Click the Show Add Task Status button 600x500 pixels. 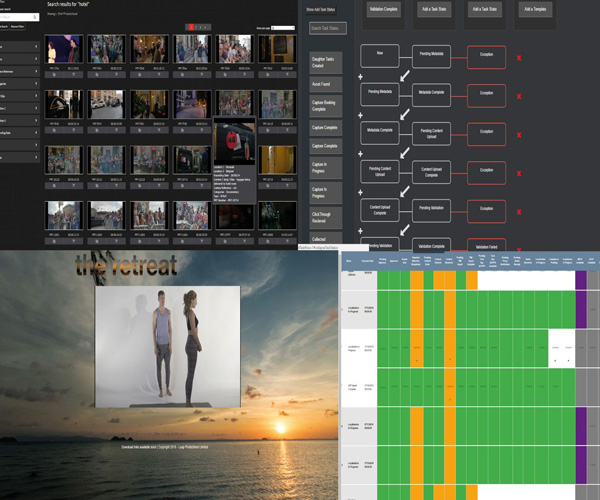[x=323, y=9]
